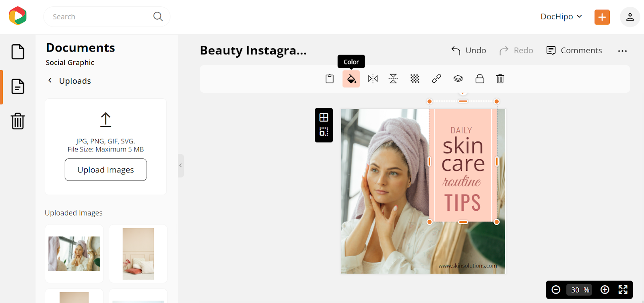Open the layers arrange icon

(x=458, y=79)
